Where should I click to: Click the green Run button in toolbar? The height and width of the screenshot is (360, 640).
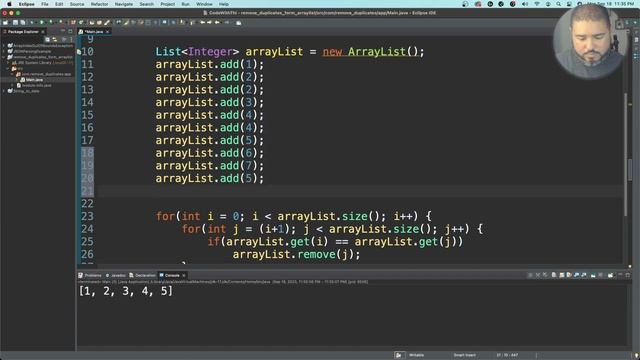(x=42, y=22)
